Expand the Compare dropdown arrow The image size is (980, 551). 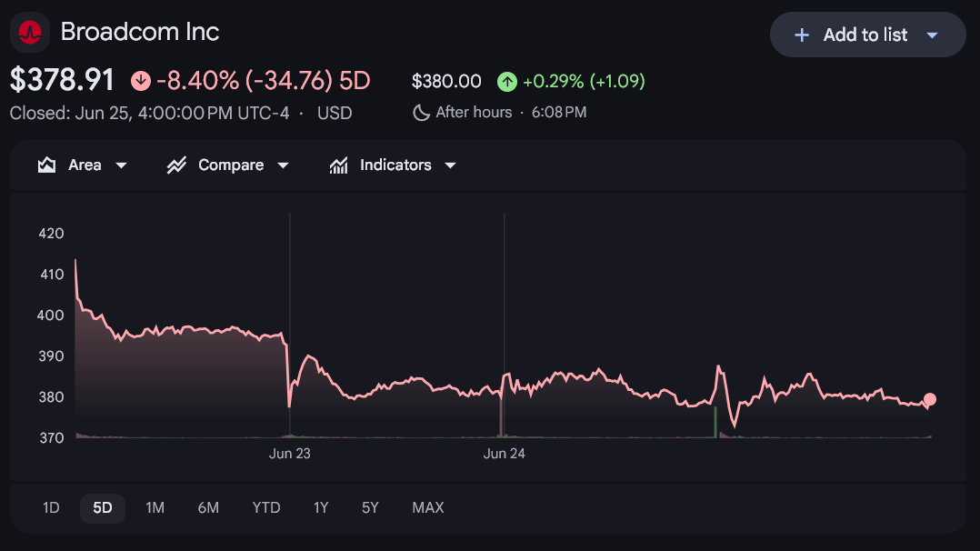coord(283,165)
